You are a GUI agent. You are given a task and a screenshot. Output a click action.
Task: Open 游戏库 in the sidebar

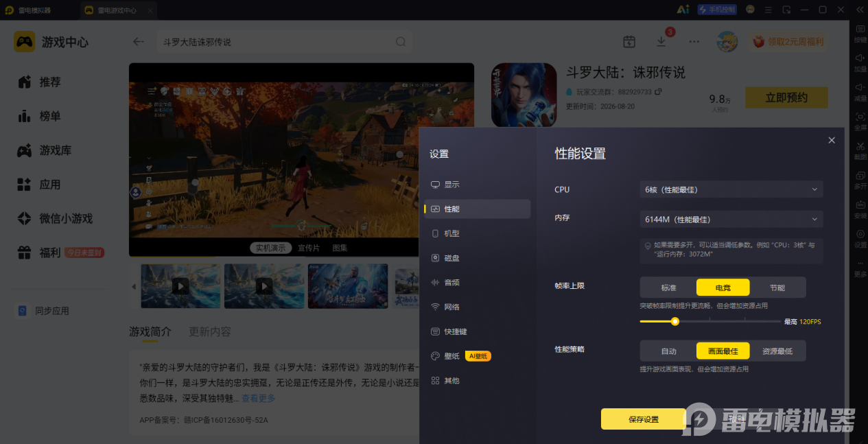[x=45, y=150]
